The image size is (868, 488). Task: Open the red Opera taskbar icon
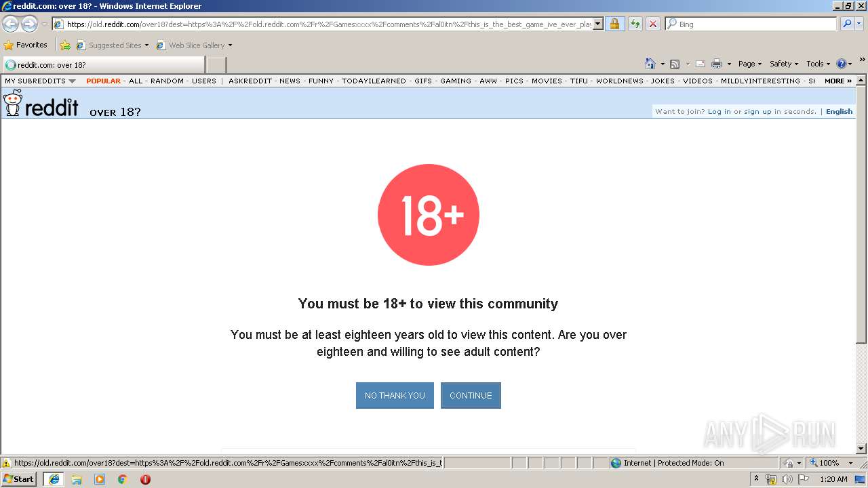[x=145, y=479]
